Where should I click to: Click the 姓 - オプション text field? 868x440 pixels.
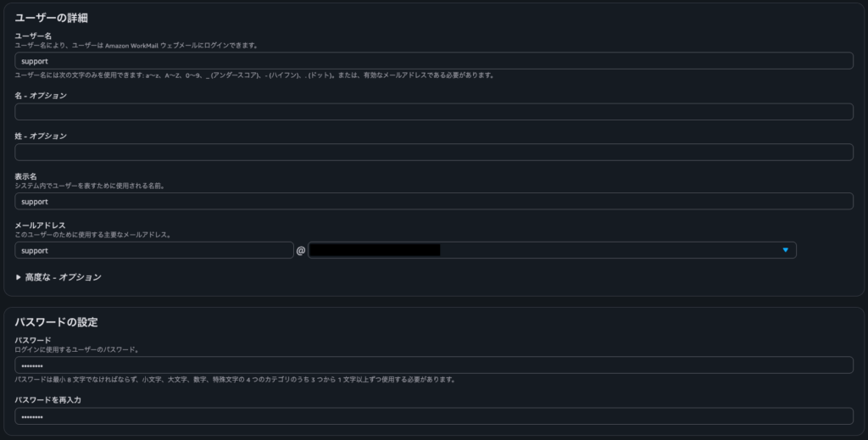(x=433, y=153)
